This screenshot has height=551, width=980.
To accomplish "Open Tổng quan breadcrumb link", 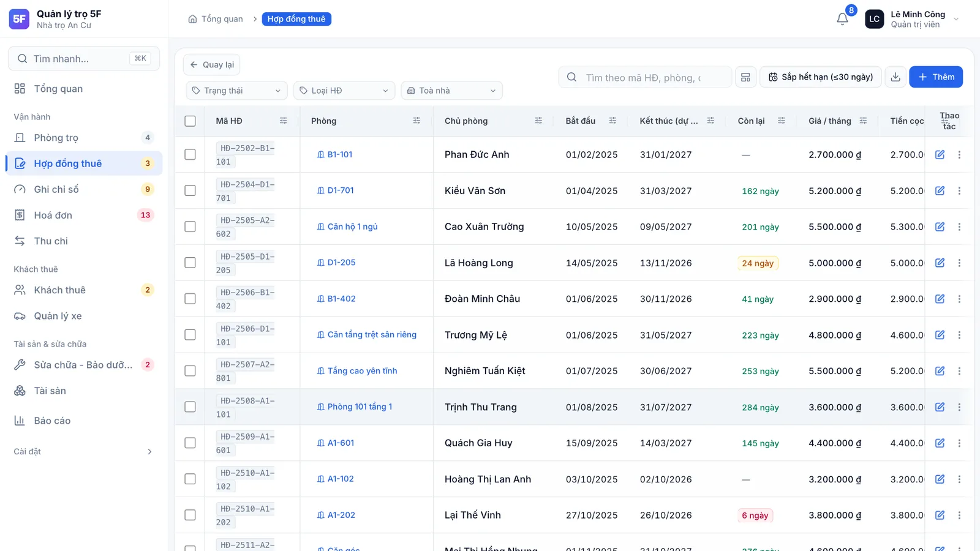I will 216,19.
